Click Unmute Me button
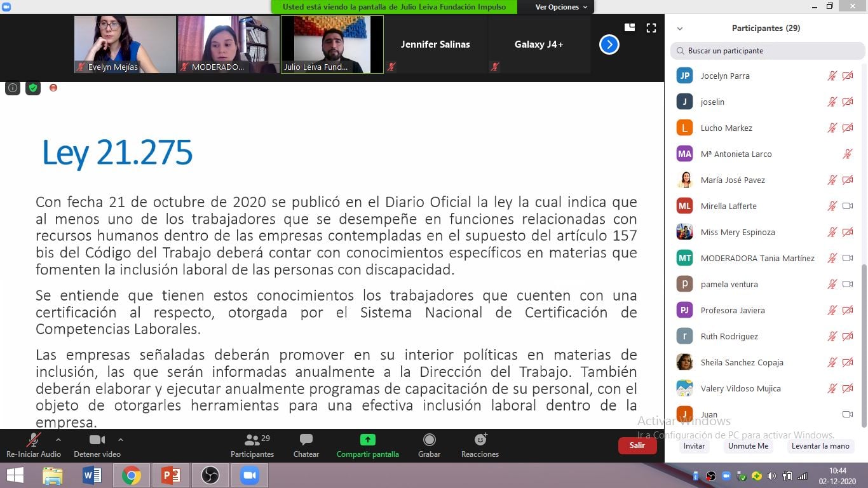This screenshot has height=488, width=868. (748, 446)
